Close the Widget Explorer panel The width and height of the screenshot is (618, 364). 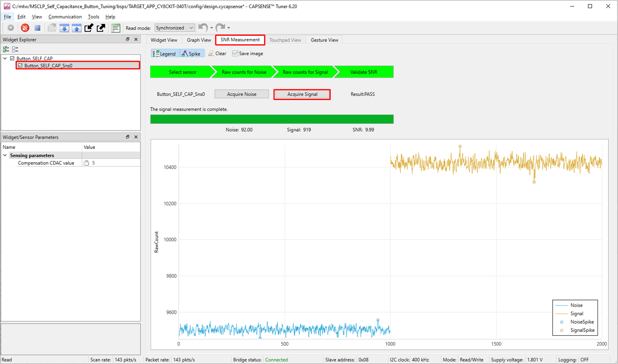tap(136, 39)
